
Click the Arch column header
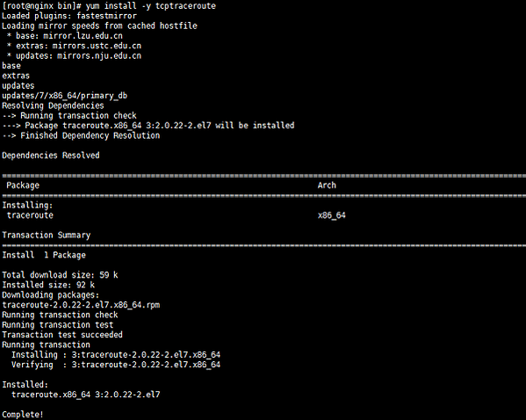[327, 185]
